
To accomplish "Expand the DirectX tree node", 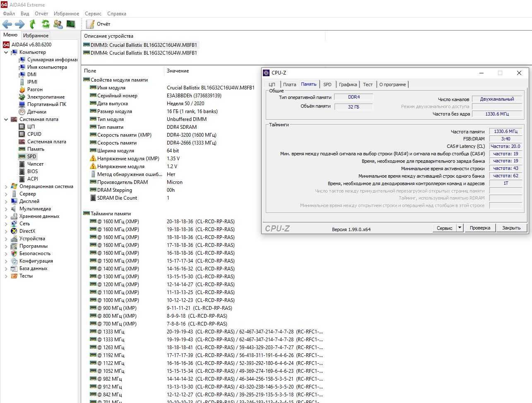I will coord(6,231).
